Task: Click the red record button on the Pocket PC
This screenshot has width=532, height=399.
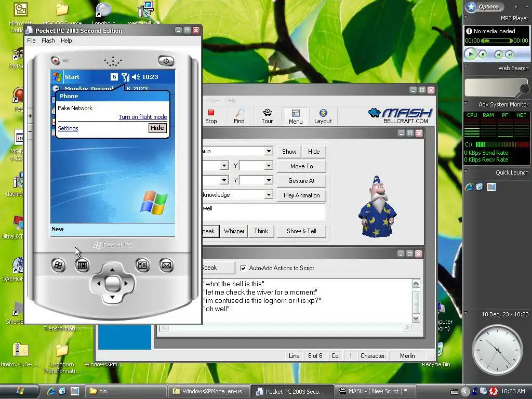Action: 55,60
